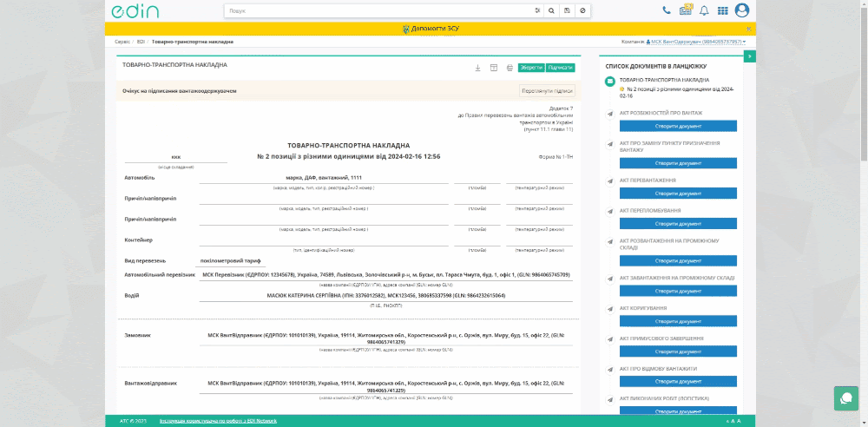Screen dimensions: 868x427
Task: Click paper plane icon beside Акт перевантаження
Action: click(610, 181)
